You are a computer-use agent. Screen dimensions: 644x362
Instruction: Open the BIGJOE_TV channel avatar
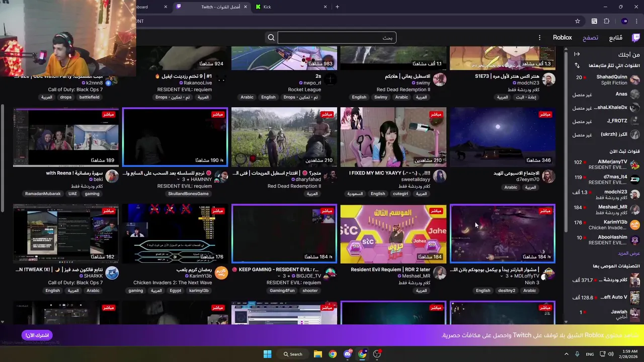[x=331, y=273]
